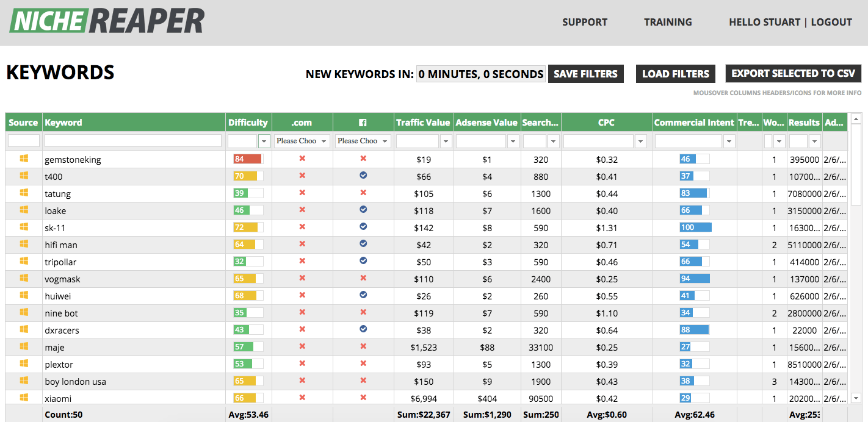Click the source icon for vogmask

tap(24, 278)
